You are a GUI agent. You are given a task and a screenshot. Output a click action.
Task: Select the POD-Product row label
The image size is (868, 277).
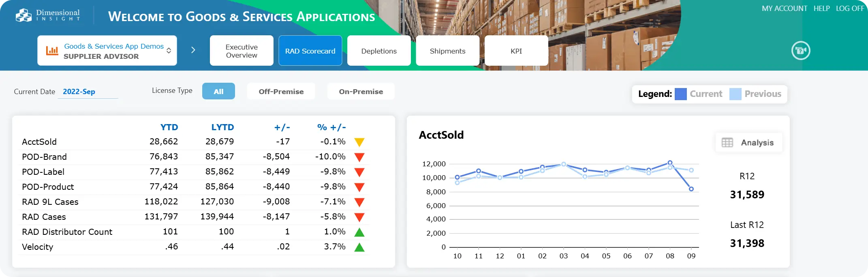pos(48,187)
